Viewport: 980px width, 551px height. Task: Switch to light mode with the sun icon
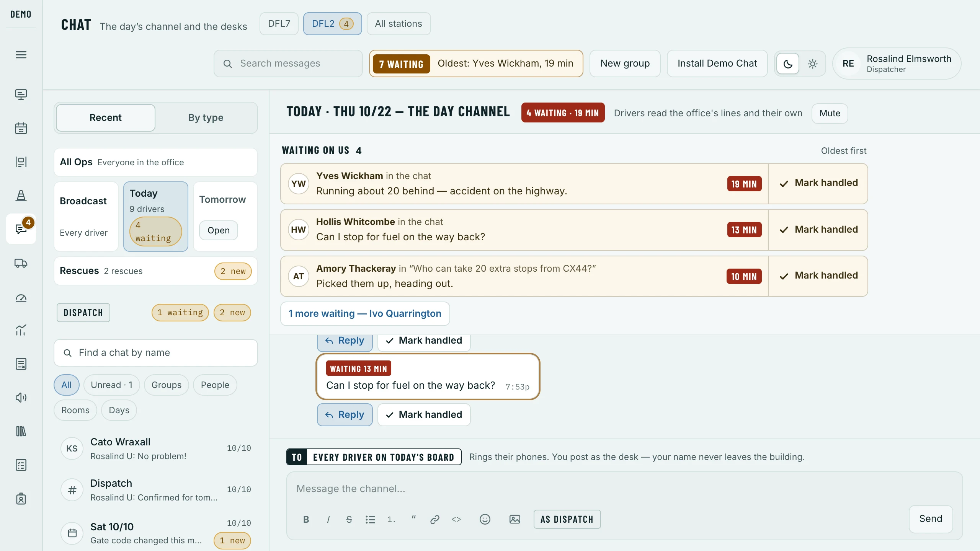point(812,64)
